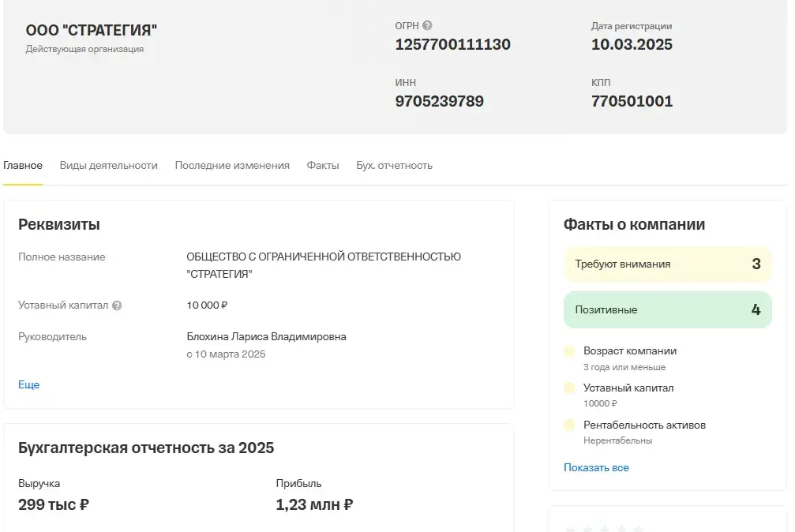Select the Уставный капитал fact, value 10000 ₽

pos(628,395)
